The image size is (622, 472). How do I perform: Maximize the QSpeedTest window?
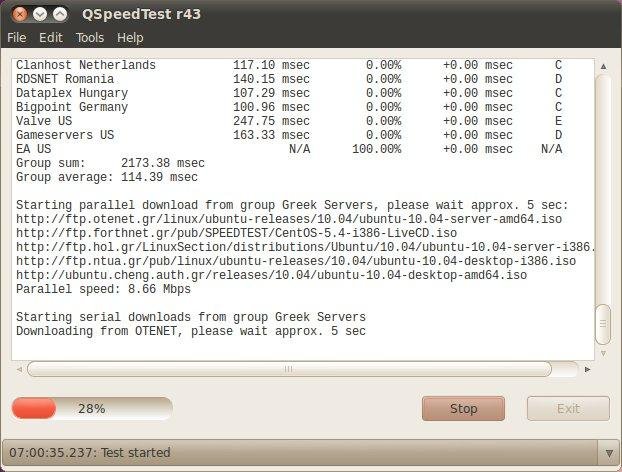pyautogui.click(x=60, y=15)
